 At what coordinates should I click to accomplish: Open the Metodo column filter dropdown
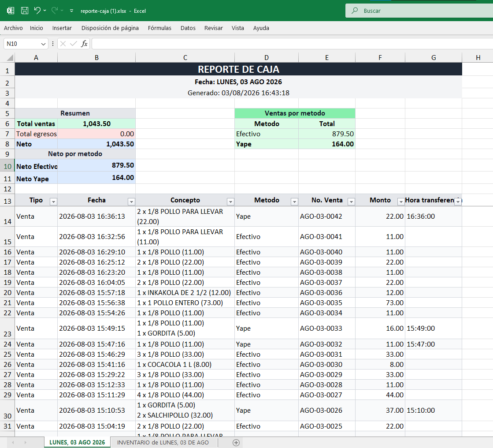294,202
